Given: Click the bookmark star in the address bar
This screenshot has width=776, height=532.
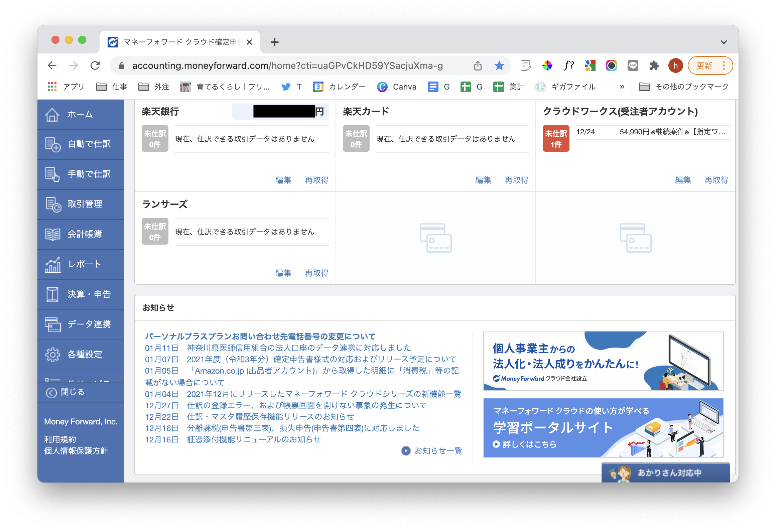Looking at the screenshot, I should [499, 65].
